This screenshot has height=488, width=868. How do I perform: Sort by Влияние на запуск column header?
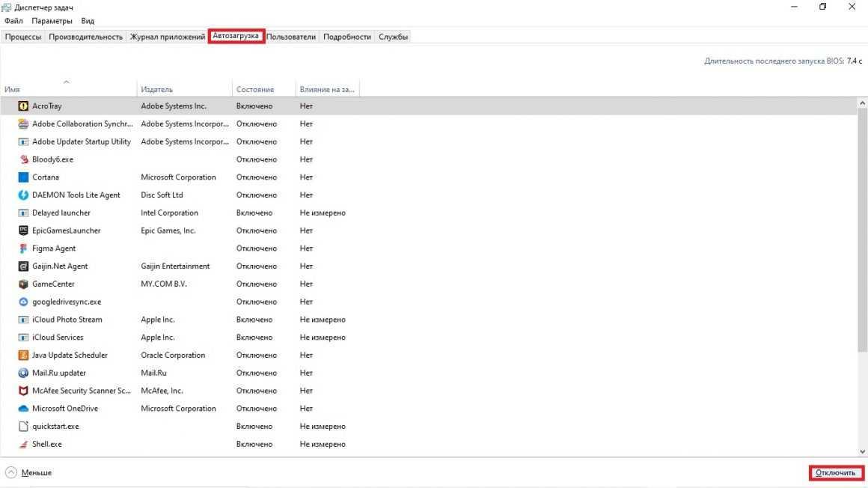click(328, 89)
